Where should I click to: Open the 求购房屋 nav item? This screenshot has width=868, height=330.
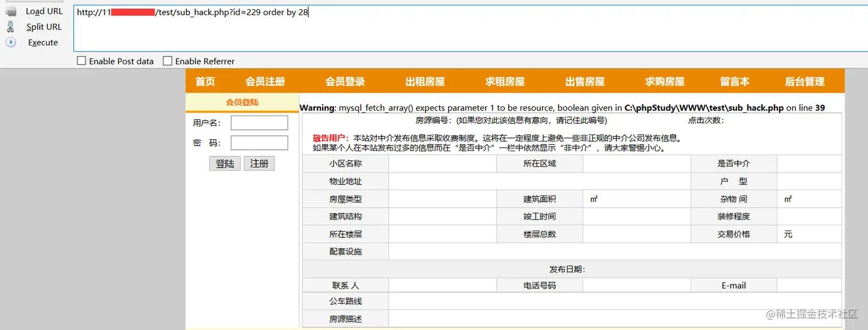[665, 82]
